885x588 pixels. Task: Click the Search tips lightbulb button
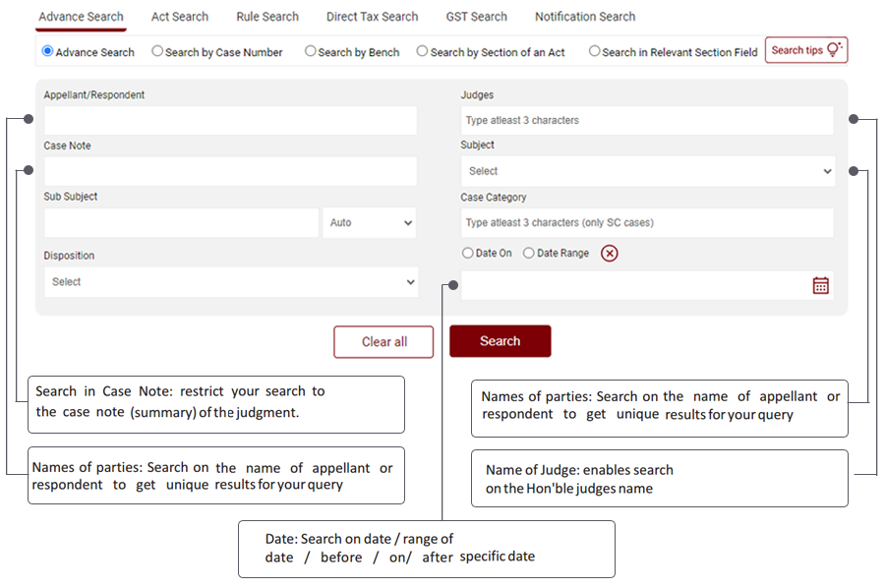pos(805,50)
